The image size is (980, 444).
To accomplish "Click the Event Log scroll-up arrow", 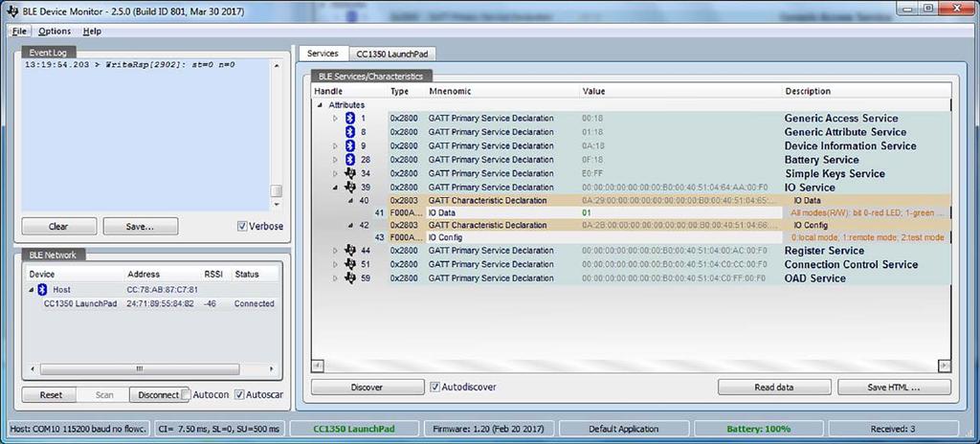I will point(277,65).
